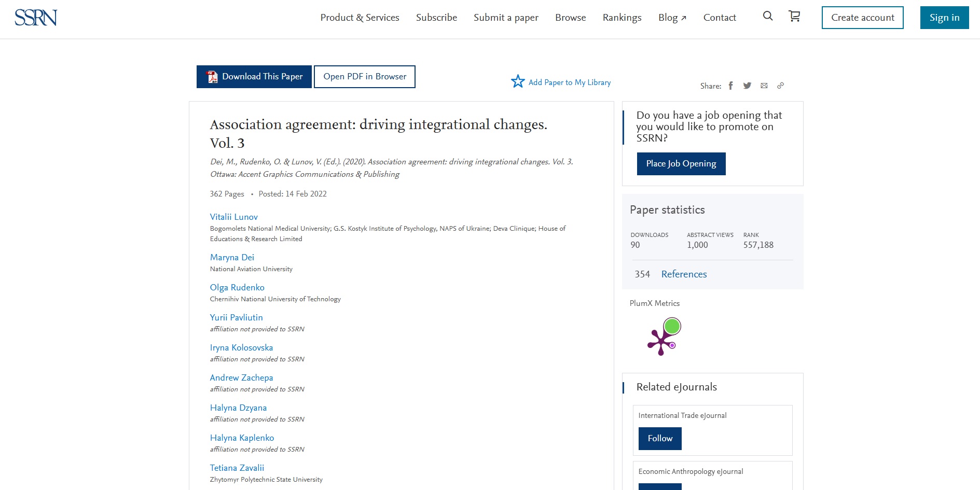Click the star icon beside Add Paper to My Library
The width and height of the screenshot is (980, 490).
coord(518,81)
